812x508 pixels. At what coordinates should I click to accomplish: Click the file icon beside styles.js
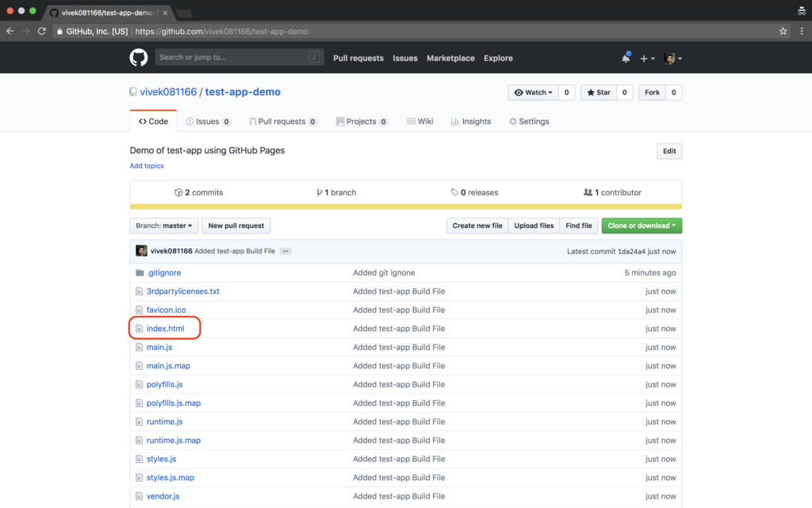click(139, 460)
